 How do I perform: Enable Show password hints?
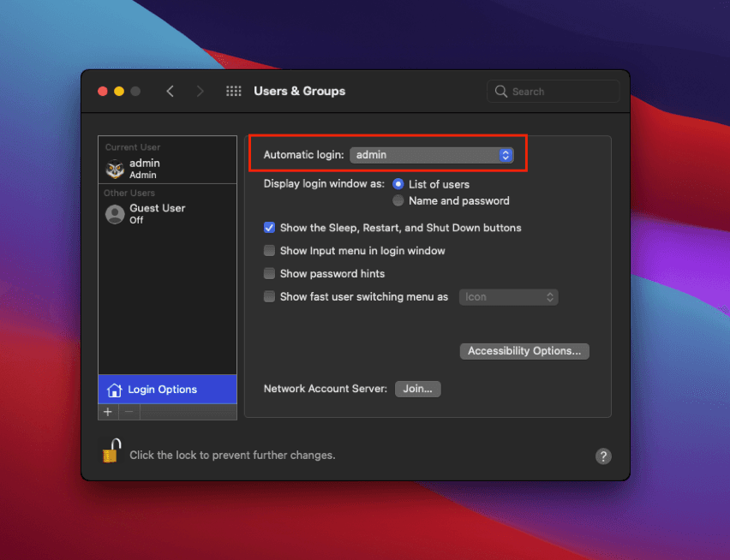point(269,274)
